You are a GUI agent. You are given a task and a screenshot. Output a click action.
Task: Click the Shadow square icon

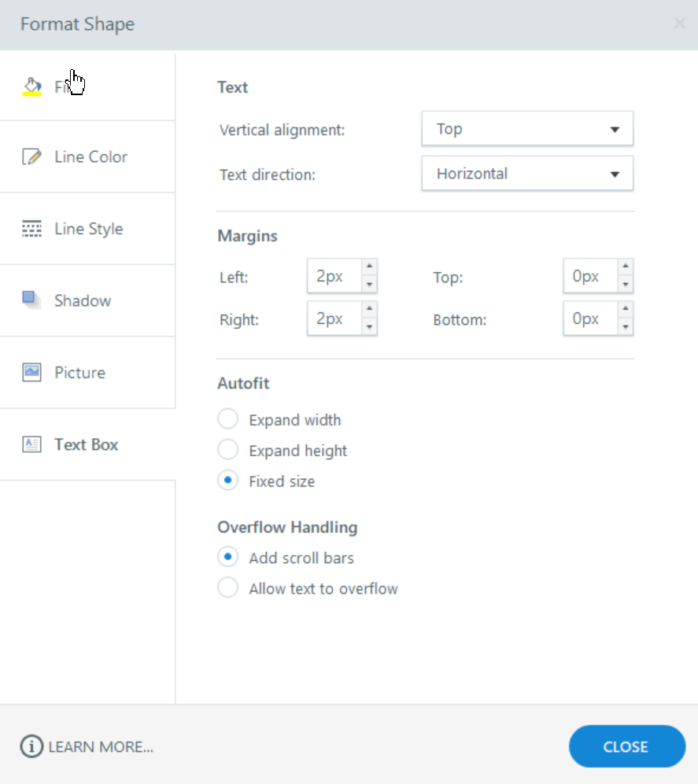[31, 300]
